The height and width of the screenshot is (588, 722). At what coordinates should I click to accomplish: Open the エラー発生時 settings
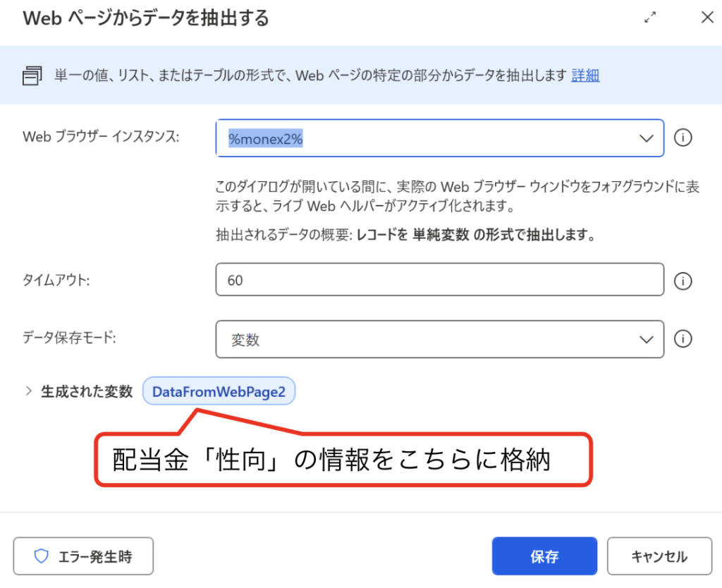83,556
